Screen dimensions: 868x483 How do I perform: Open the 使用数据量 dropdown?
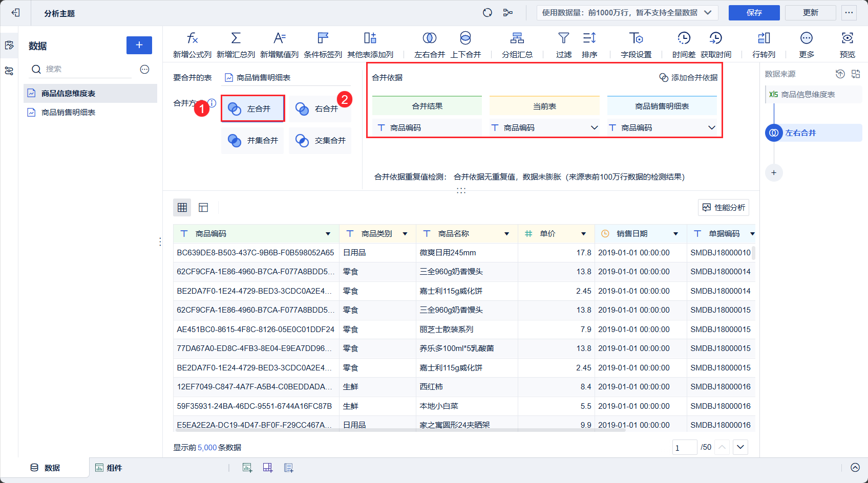(x=627, y=13)
